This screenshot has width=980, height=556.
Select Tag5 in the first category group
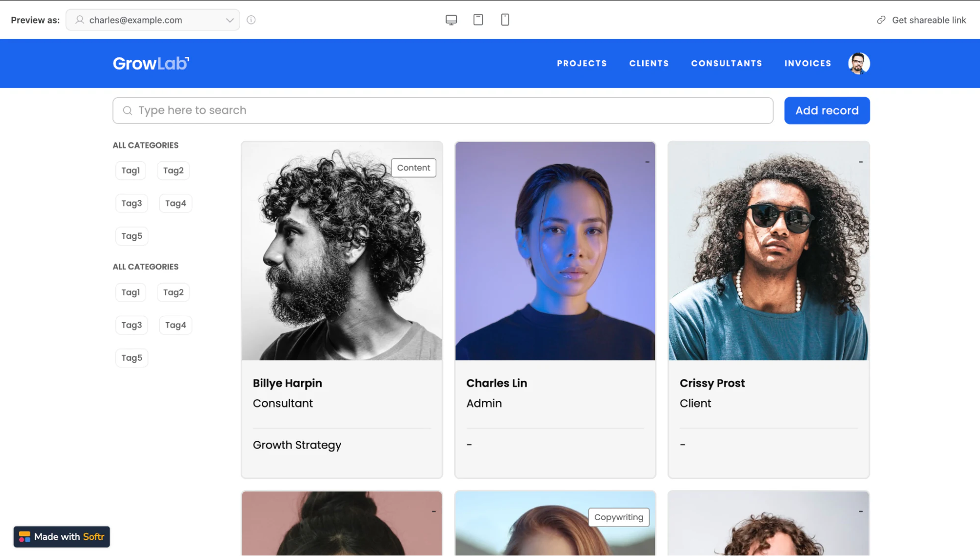[131, 236]
